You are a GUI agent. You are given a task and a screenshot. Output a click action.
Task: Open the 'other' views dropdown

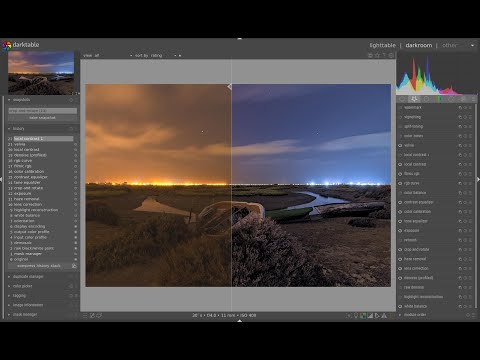pos(458,45)
